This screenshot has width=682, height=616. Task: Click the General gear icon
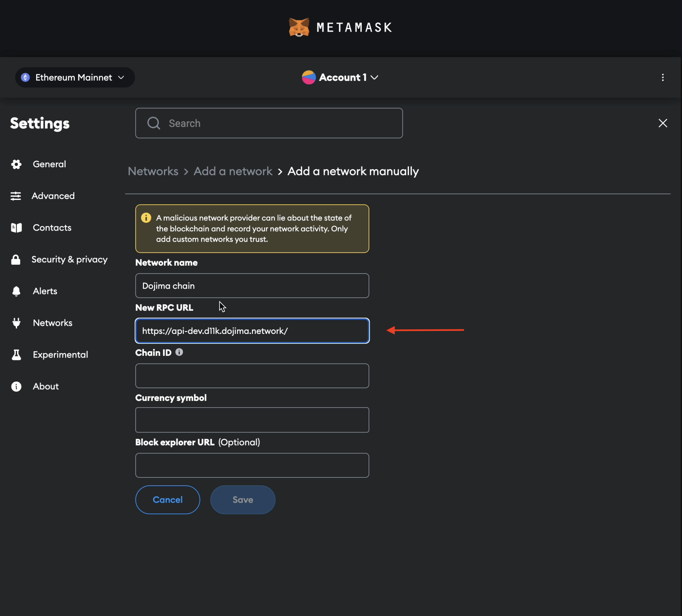(16, 164)
